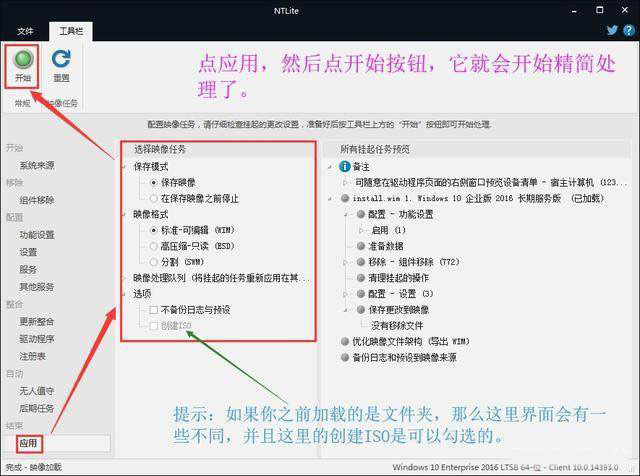Screen dimensions: 640x476
Task: Click the 选择映像任务 panel header
Action: (160, 149)
